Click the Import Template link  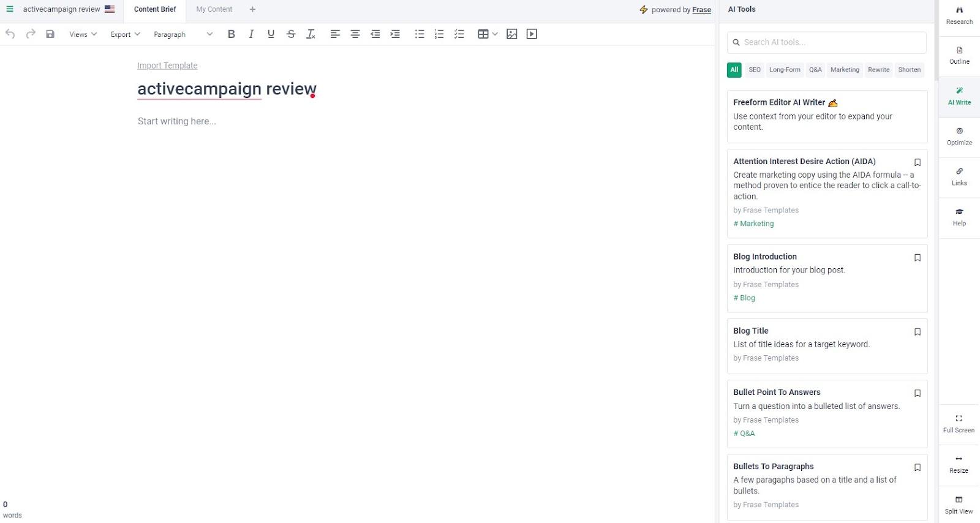coord(167,66)
